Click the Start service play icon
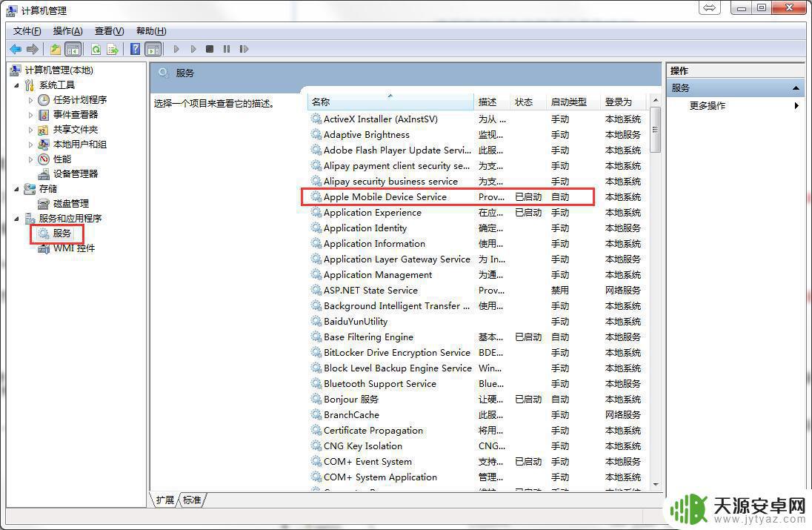The width and height of the screenshot is (812, 530). (176, 49)
